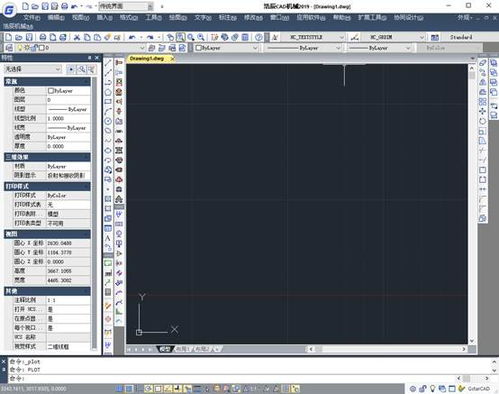Toggle the layer freeze sun icon in layer dropdown
Image resolution: width=499 pixels, height=394 pixels.
pyautogui.click(x=27, y=48)
